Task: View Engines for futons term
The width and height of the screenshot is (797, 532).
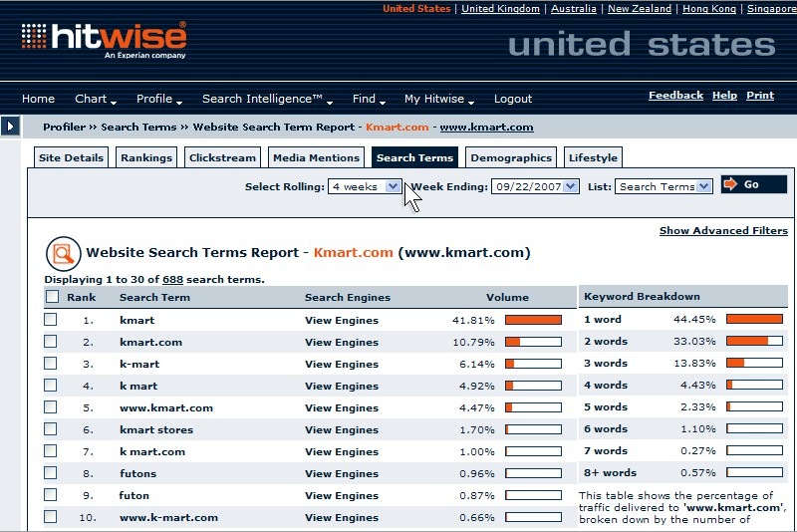Action: pyautogui.click(x=342, y=473)
